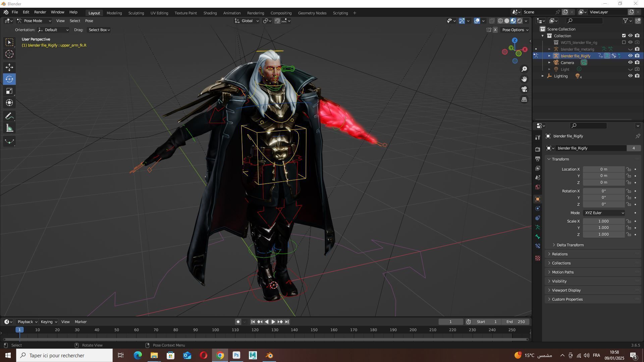This screenshot has height=362, width=644.
Task: Switch to the Shading workspace tab
Action: tap(210, 13)
